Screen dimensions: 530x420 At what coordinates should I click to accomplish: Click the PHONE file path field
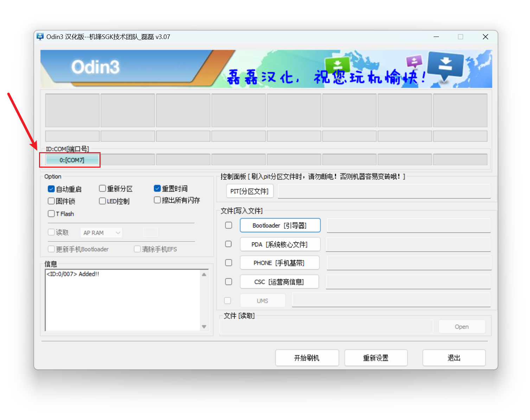(409, 263)
